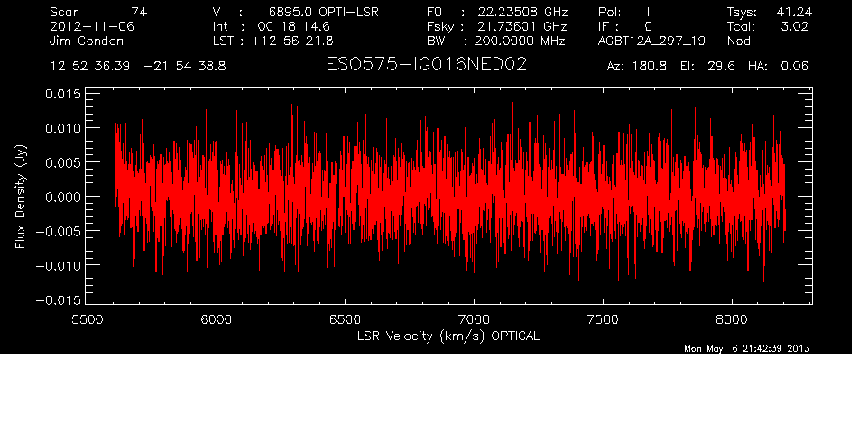The width and height of the screenshot is (868, 442).
Task: Click the azimuth reading 180.8
Action: point(650,66)
